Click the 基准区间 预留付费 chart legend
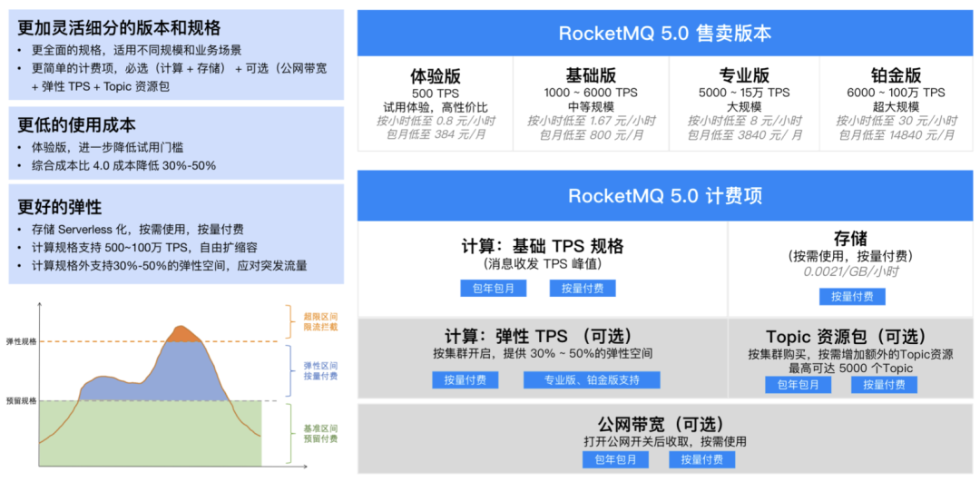This screenshot has height=482, width=980. tap(320, 433)
